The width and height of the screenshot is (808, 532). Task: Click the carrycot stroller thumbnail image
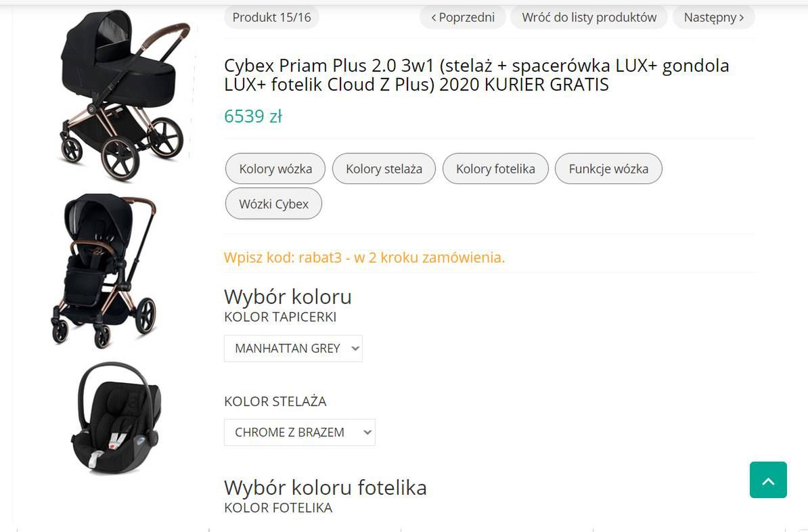click(x=122, y=95)
